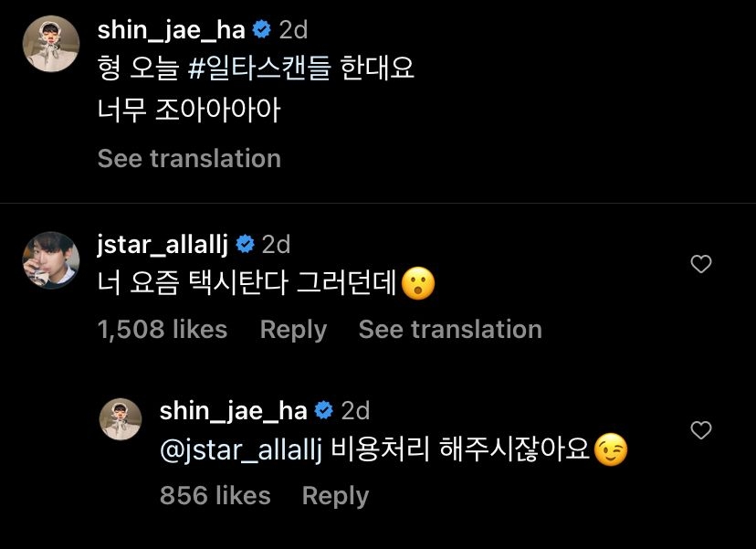This screenshot has width=756, height=549.
Task: View the 856 likes list
Action: (x=215, y=495)
